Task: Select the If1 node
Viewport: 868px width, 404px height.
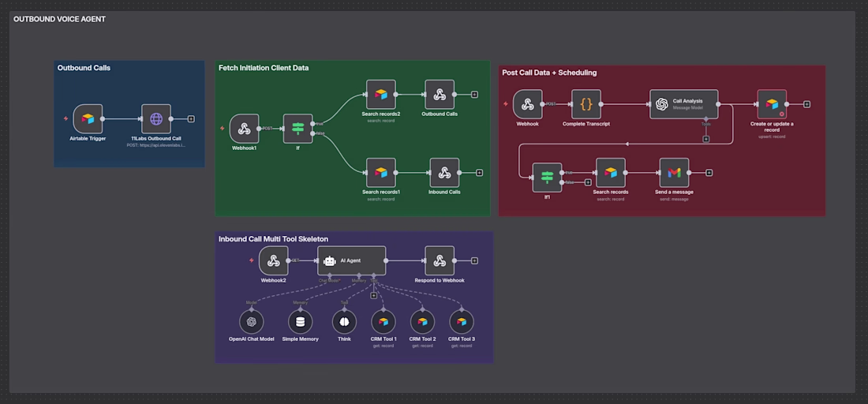Action: [547, 178]
